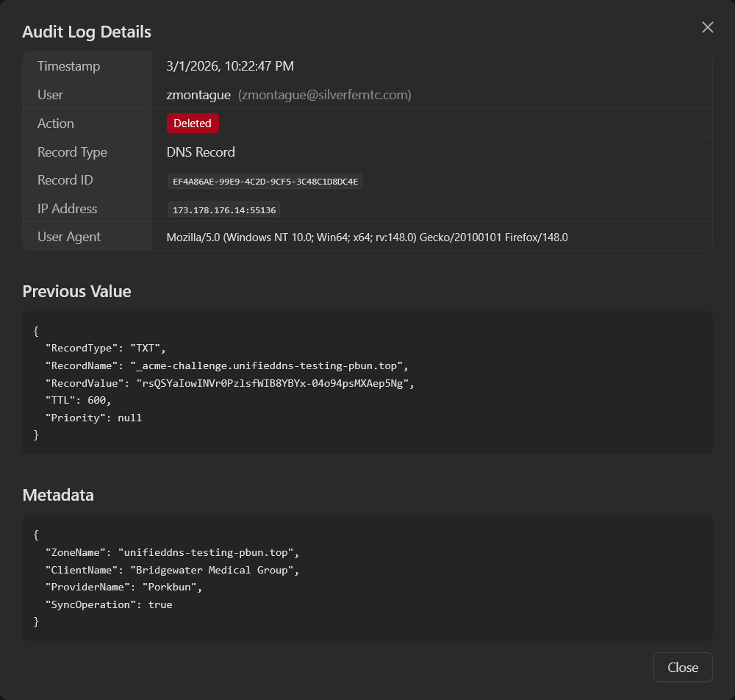Viewport: 735px width, 700px height.
Task: Click the Metadata section heading
Action: click(58, 495)
